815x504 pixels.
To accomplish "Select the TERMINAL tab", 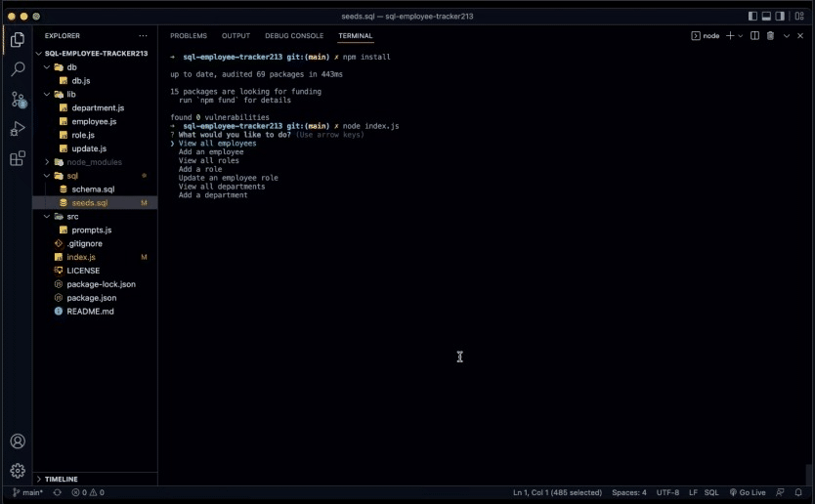I will pos(356,36).
